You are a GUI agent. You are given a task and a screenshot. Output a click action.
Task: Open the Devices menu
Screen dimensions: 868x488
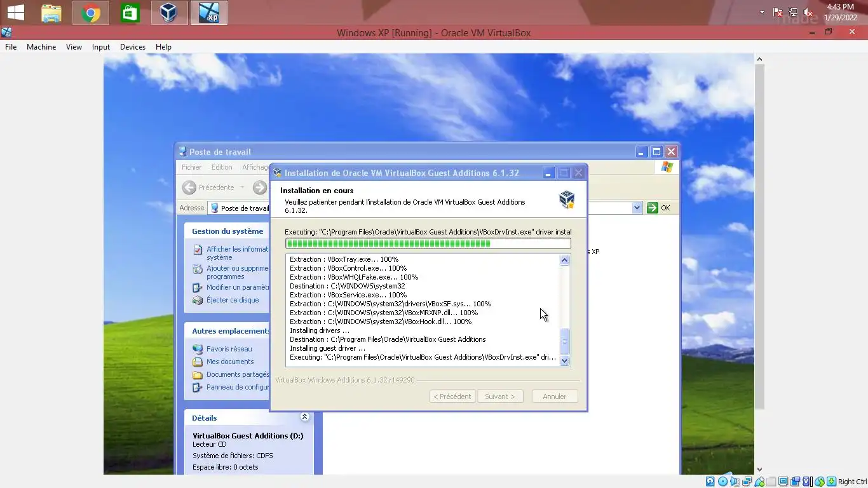[132, 47]
